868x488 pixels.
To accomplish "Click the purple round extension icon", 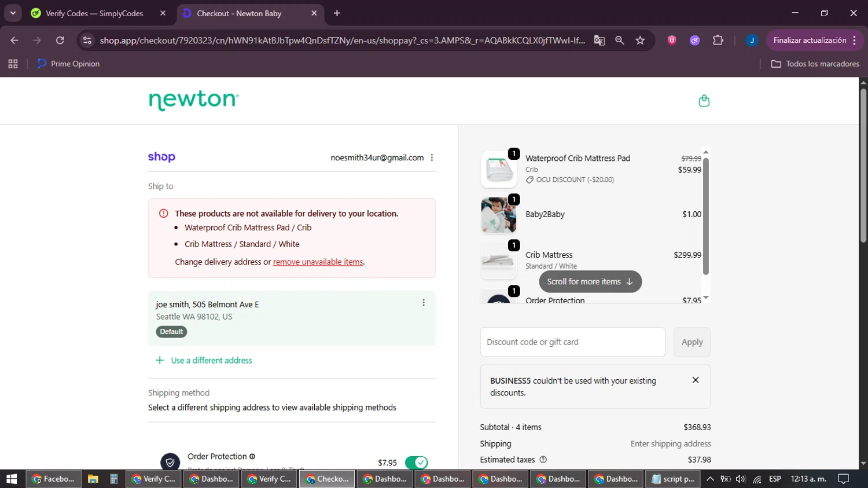I will pos(695,41).
